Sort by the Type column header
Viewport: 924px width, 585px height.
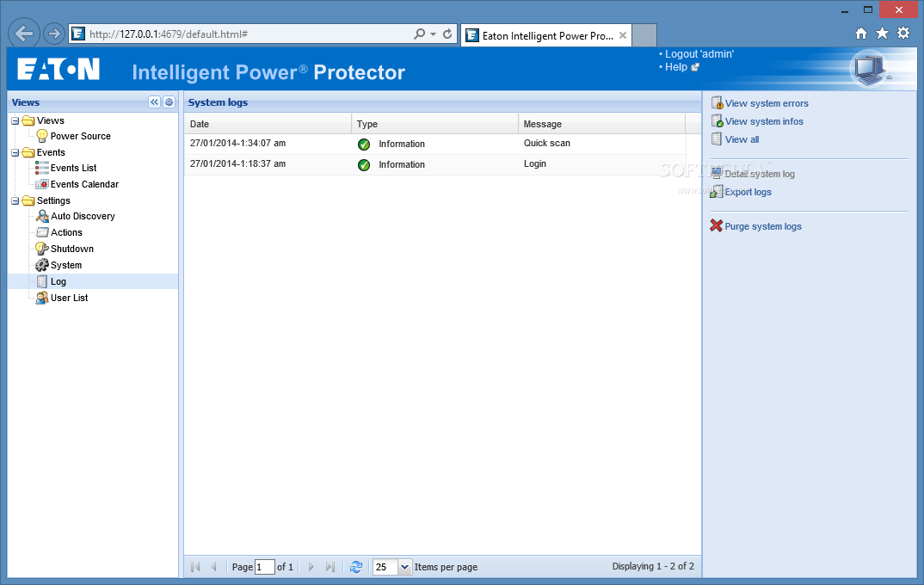click(434, 124)
